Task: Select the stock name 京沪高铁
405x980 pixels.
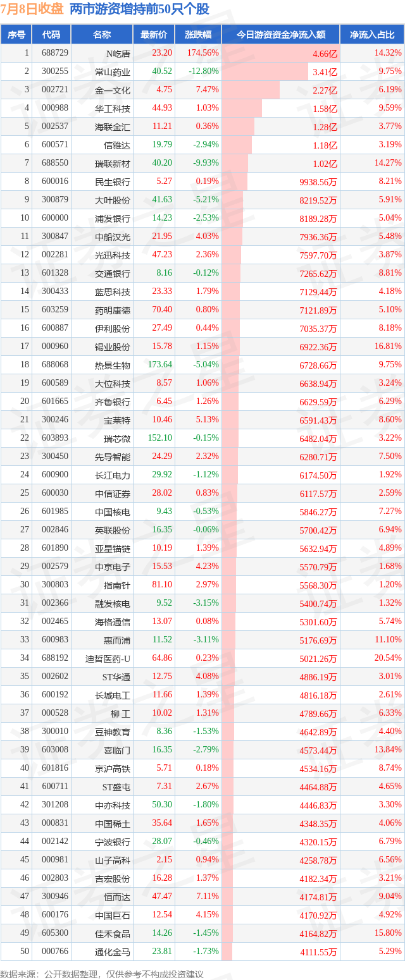Action: (x=113, y=768)
